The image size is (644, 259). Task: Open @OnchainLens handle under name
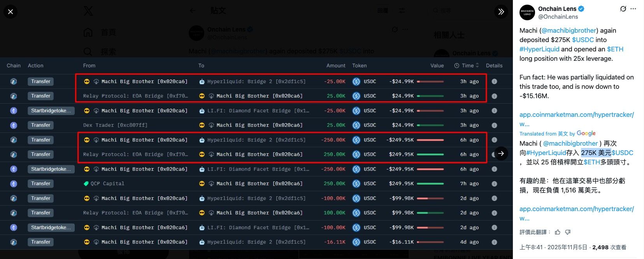tap(558, 17)
